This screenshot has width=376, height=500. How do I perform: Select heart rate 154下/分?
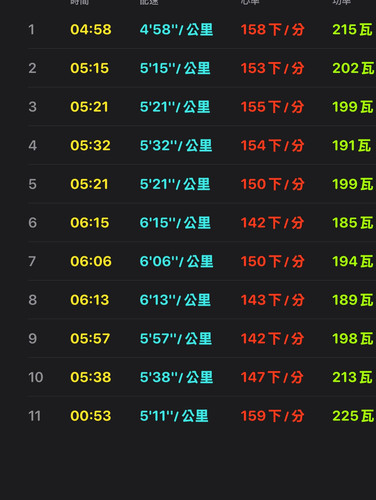272,146
